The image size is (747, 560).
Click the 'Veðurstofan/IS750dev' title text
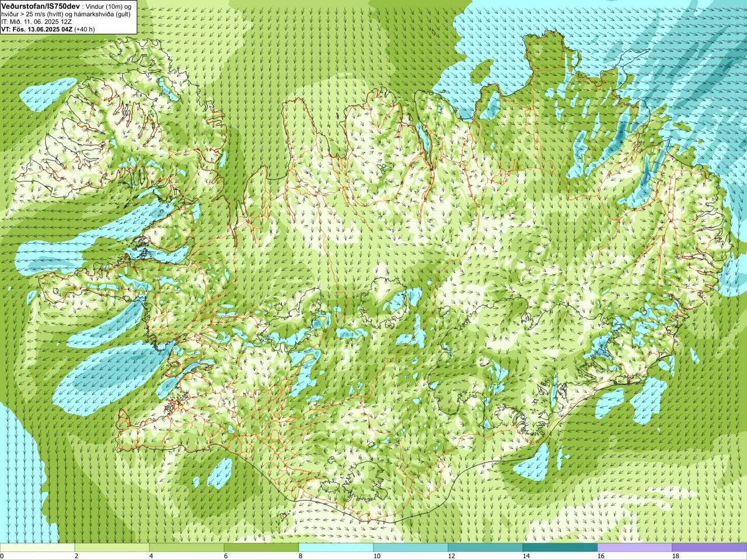(x=40, y=5)
